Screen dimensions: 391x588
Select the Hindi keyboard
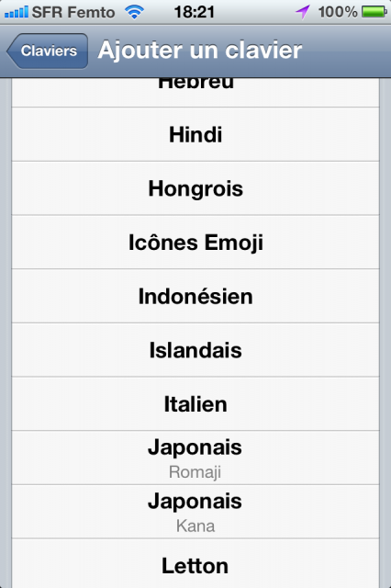pos(195,135)
